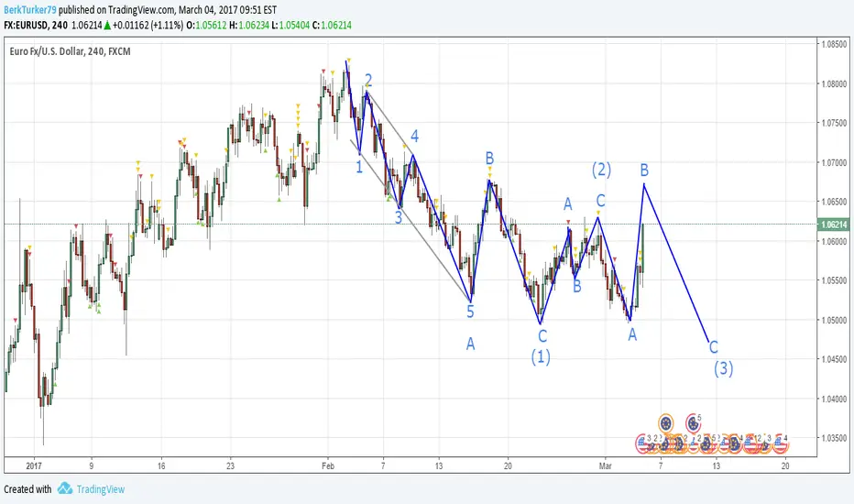Select the C label directly below (2)

(x=600, y=201)
